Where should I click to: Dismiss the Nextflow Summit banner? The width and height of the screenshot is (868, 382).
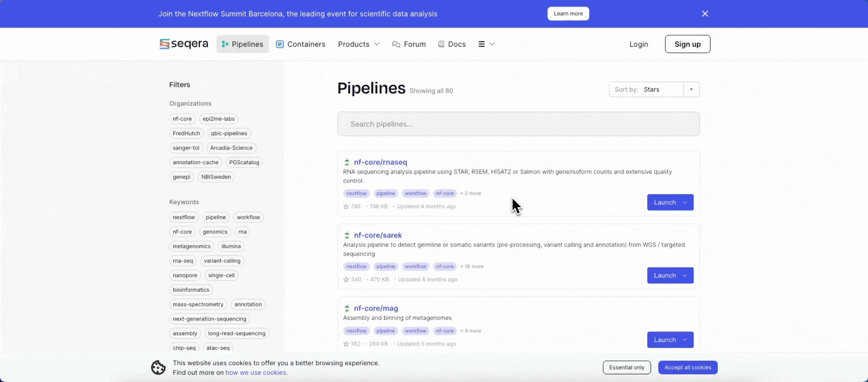705,13
